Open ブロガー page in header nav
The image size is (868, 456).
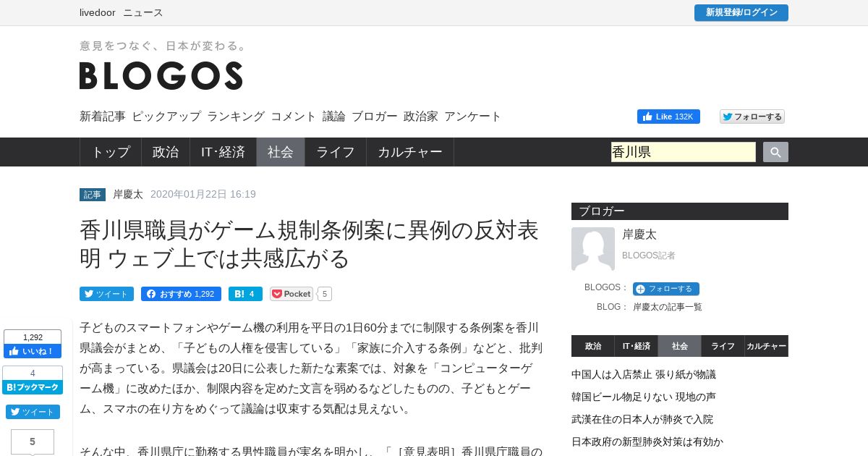tap(375, 116)
